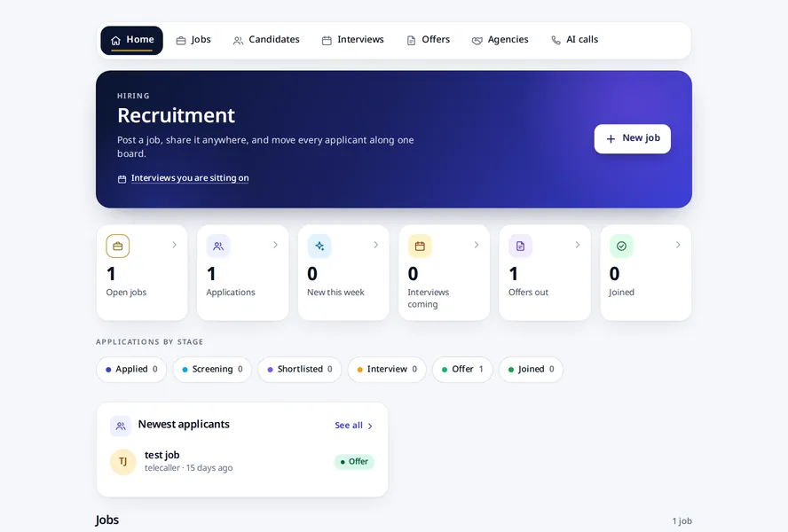This screenshot has height=532, width=788.
Task: Click the calendar icon on Interviews coming card
Action: coord(420,246)
